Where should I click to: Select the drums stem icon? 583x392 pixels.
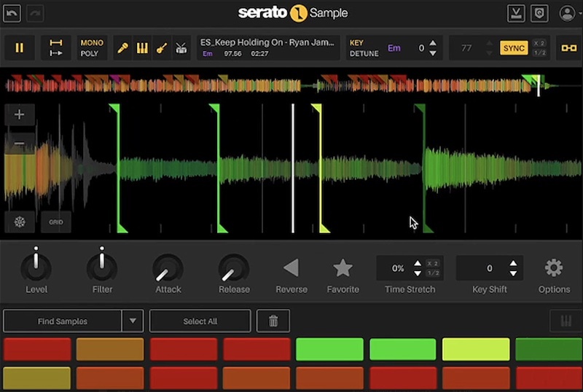pyautogui.click(x=181, y=48)
